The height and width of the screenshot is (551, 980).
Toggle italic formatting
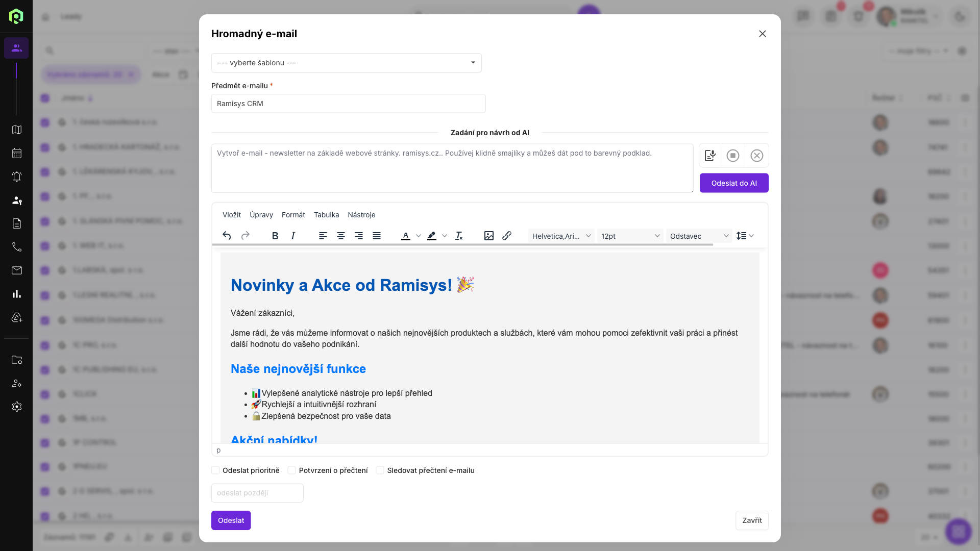pos(293,236)
